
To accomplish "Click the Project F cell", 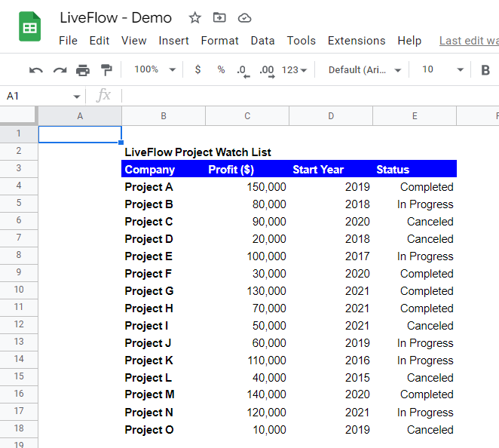I will coord(164,274).
